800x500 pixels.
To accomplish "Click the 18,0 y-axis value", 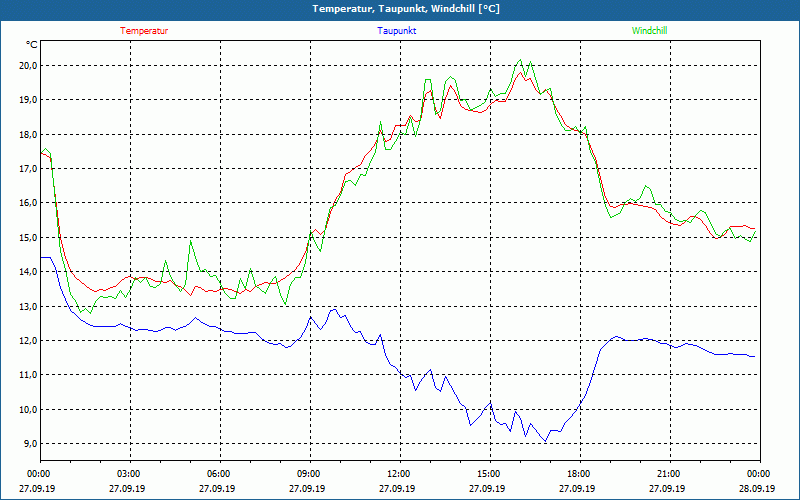I will (29, 134).
